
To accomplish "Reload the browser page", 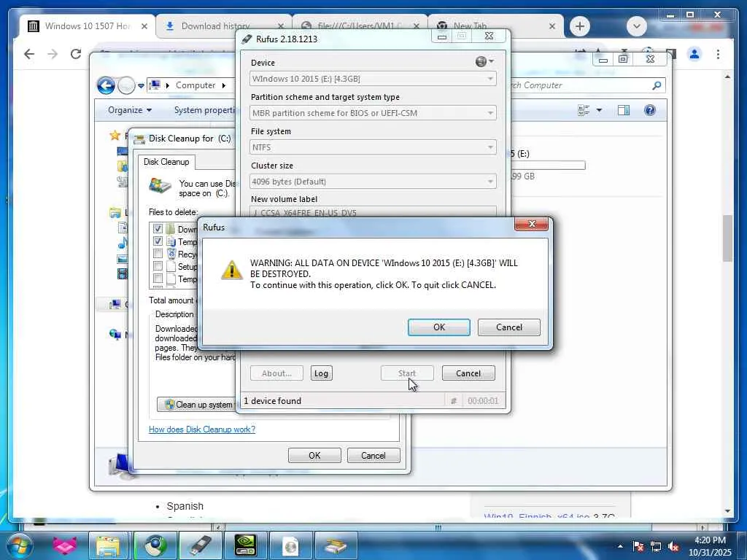I will 76,54.
